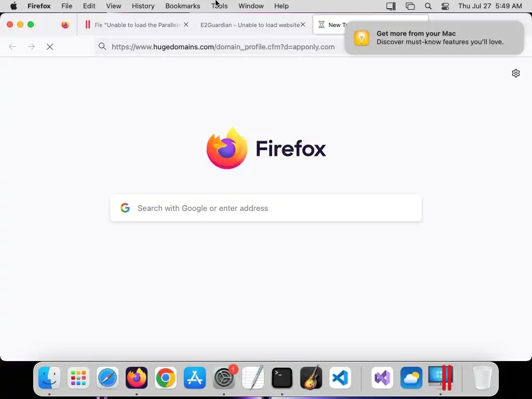532x399 pixels.
Task: Close the Parallels fix tab
Action: click(186, 24)
